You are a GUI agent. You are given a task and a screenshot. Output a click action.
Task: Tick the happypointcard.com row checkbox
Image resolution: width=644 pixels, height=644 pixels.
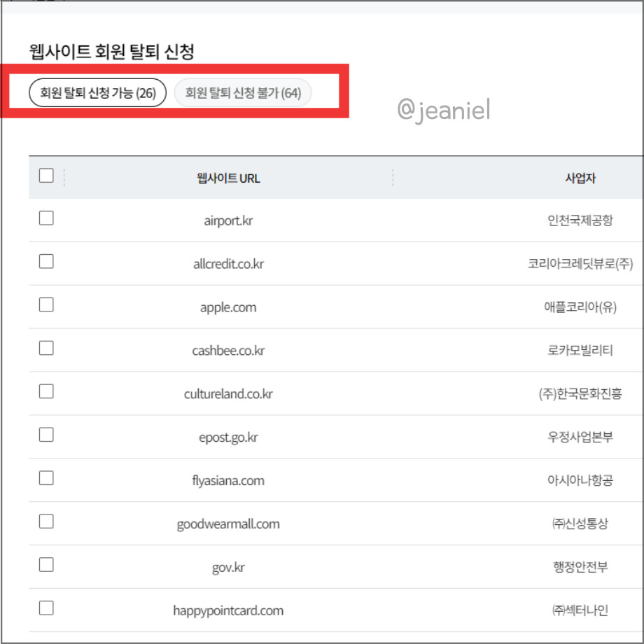tap(45, 608)
